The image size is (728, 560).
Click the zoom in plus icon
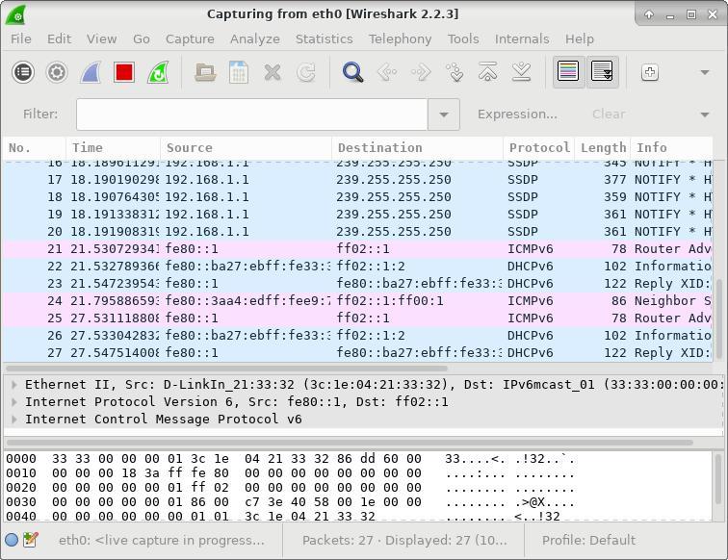[x=650, y=72]
